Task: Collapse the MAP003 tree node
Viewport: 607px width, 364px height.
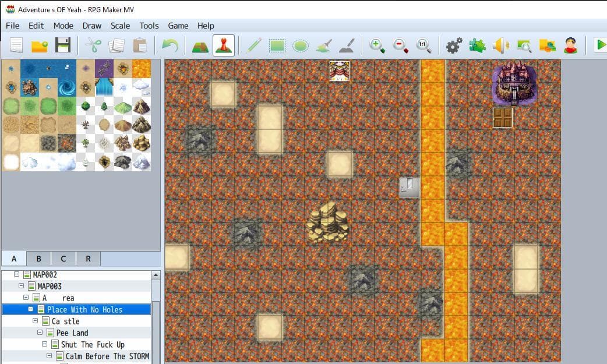Action: pos(21,286)
